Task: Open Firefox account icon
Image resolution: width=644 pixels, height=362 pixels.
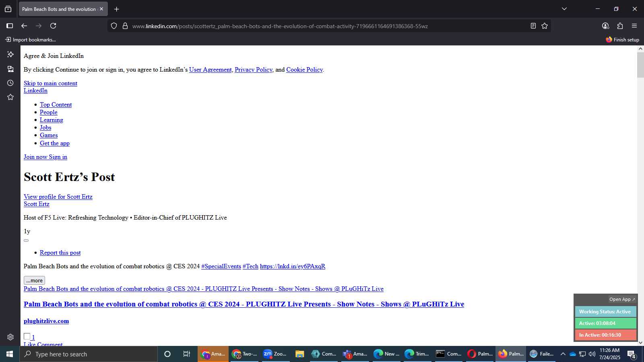Action: coord(605,26)
